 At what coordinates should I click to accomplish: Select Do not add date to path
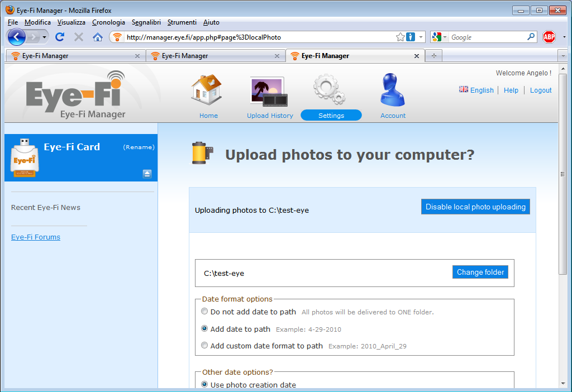[x=204, y=312]
